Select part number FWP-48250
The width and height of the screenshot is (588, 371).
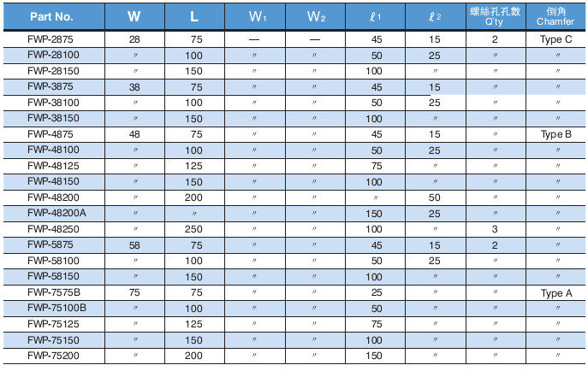(x=51, y=229)
